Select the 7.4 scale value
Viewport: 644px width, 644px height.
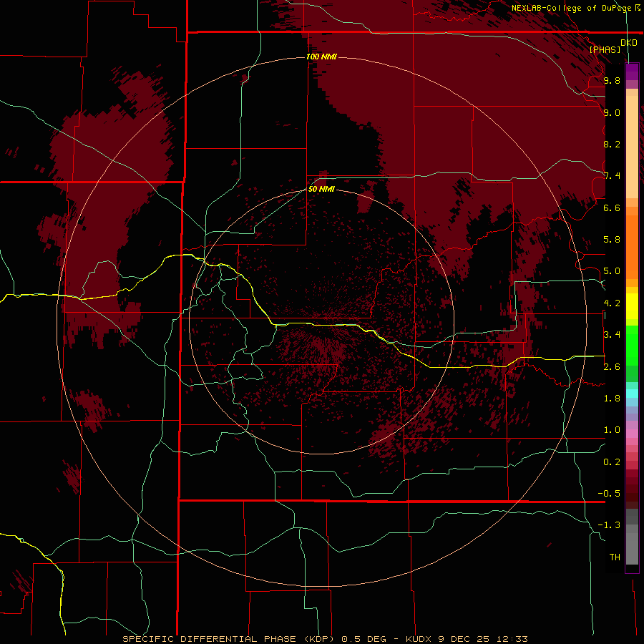[612, 176]
